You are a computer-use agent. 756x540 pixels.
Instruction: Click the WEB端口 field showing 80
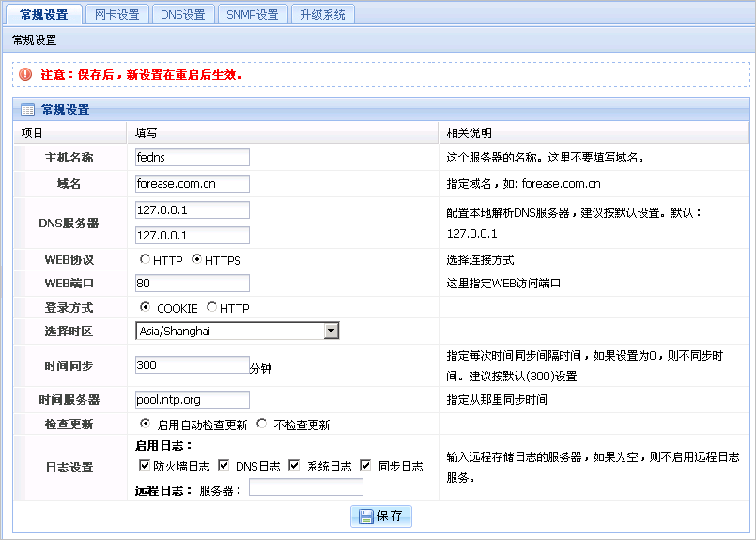tap(193, 283)
